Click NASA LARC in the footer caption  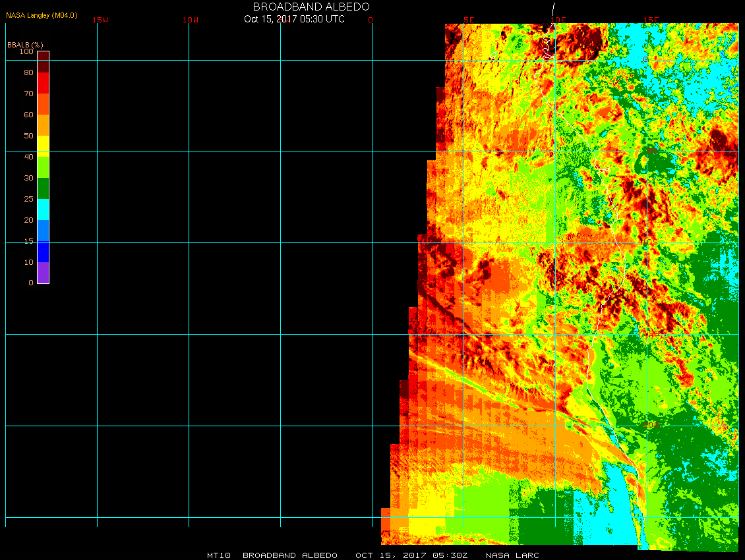[x=512, y=555]
